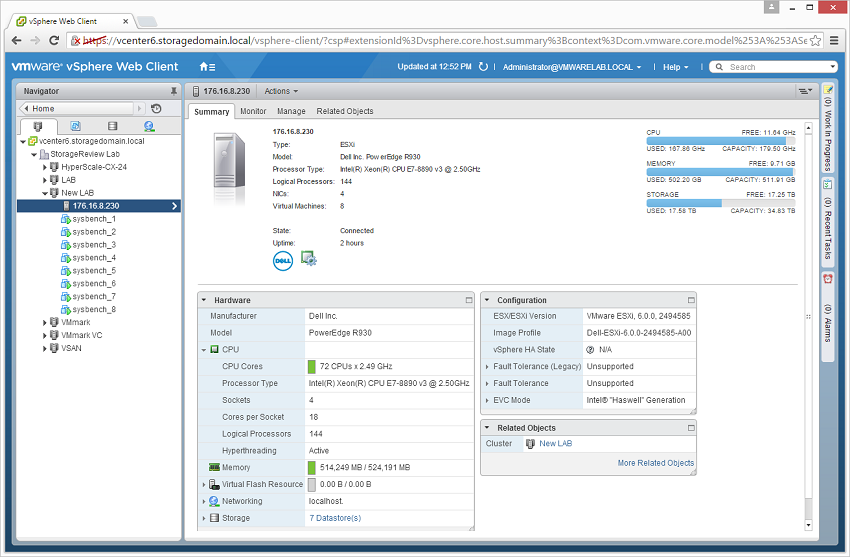Click the Storage usage bar
Viewport: 850px width, 557px height.
point(720,203)
